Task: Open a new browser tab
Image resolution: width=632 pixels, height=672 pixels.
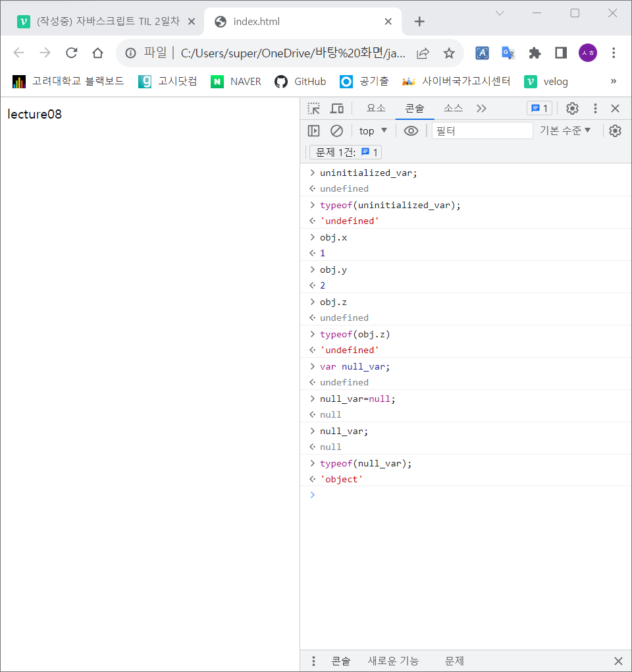Action: click(419, 22)
